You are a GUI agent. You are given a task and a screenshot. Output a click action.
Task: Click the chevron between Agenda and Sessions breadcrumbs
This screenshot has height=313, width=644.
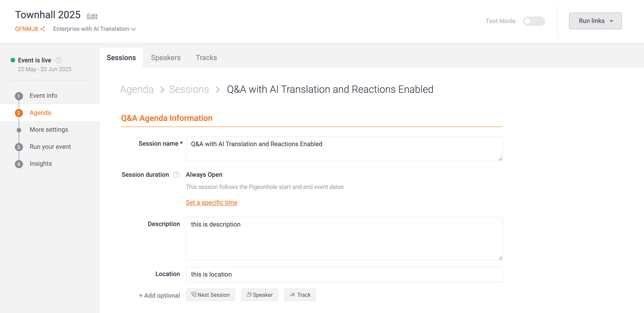[162, 89]
